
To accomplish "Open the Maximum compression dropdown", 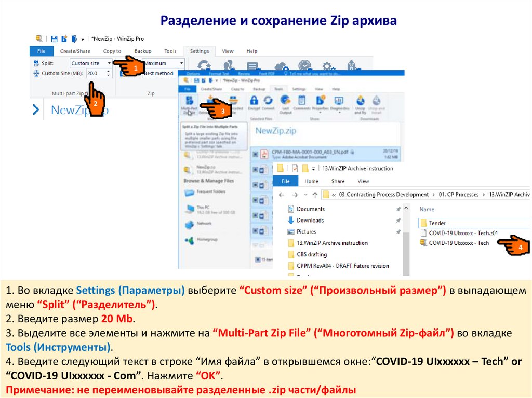I will point(164,63).
